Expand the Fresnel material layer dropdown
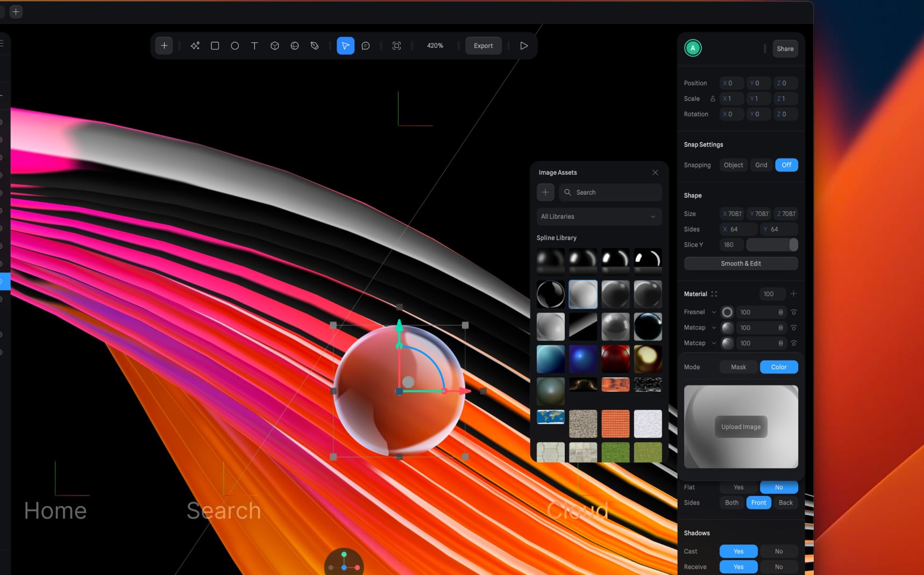 [x=714, y=312]
